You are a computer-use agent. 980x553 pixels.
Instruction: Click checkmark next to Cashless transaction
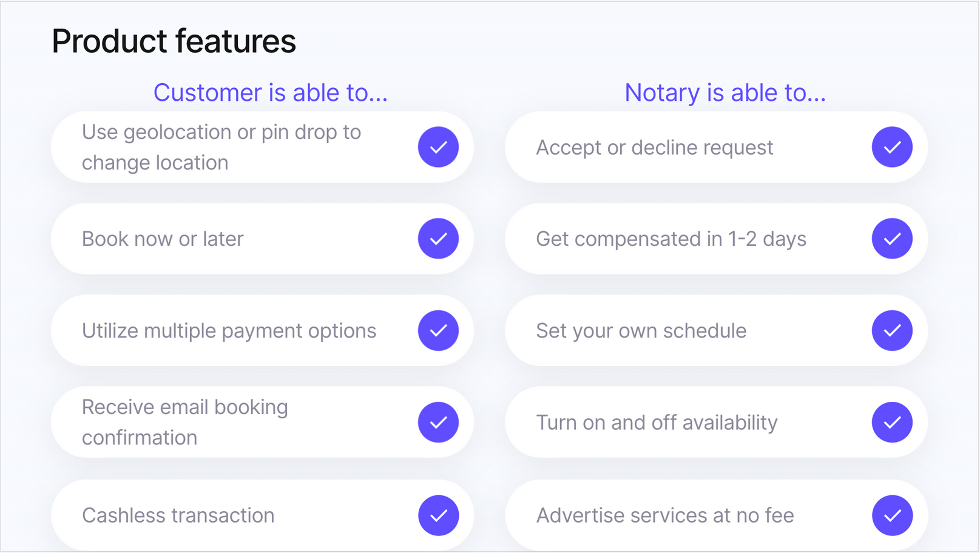point(438,515)
